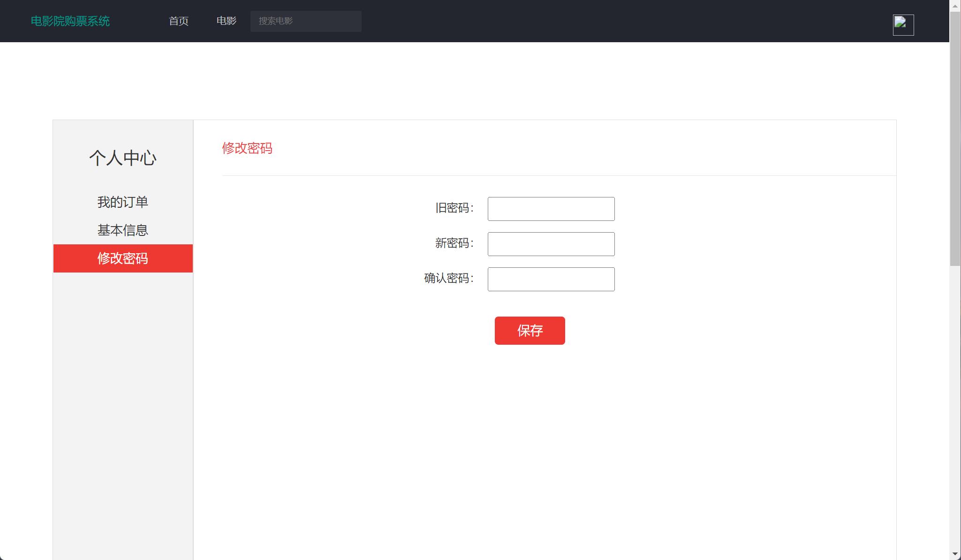Image resolution: width=961 pixels, height=560 pixels.
Task: Click the scrollbar up arrow
Action: coord(955,6)
